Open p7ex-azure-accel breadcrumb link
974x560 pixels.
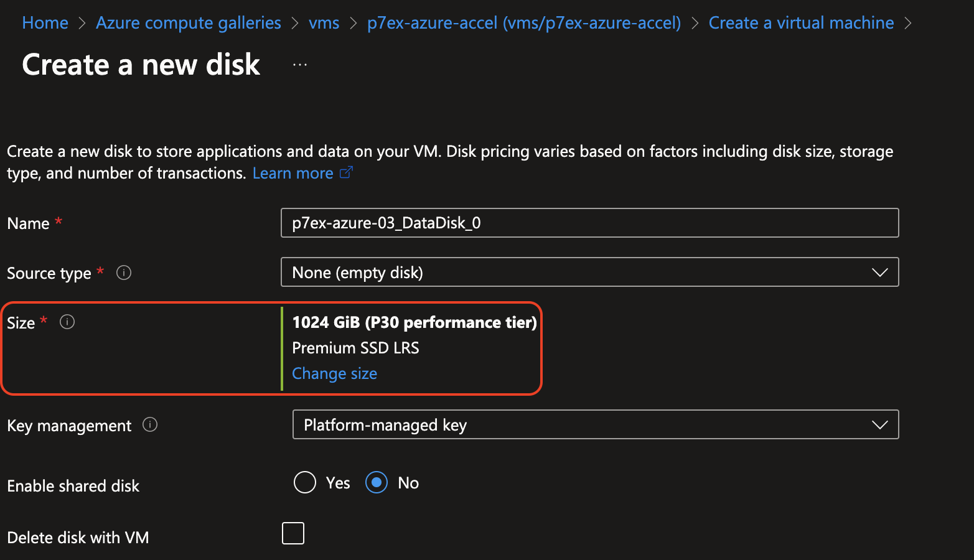coord(523,23)
